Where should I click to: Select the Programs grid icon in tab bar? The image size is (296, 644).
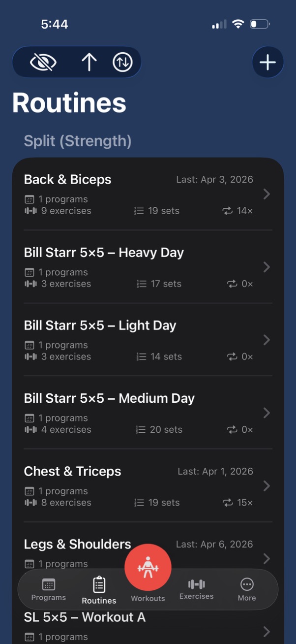point(48,584)
